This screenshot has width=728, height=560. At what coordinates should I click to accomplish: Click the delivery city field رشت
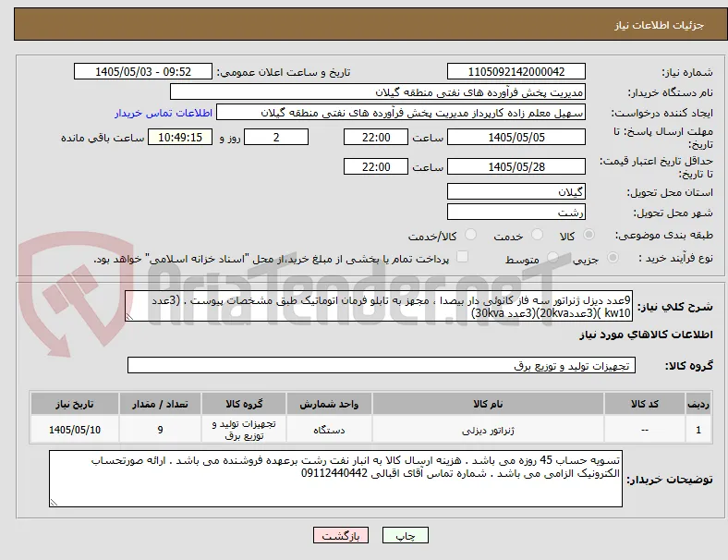pyautogui.click(x=516, y=212)
